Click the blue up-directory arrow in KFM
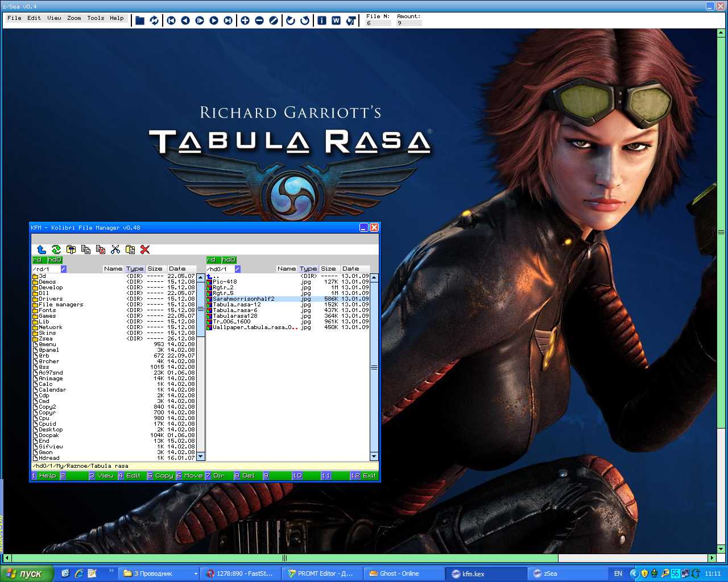 [42, 250]
